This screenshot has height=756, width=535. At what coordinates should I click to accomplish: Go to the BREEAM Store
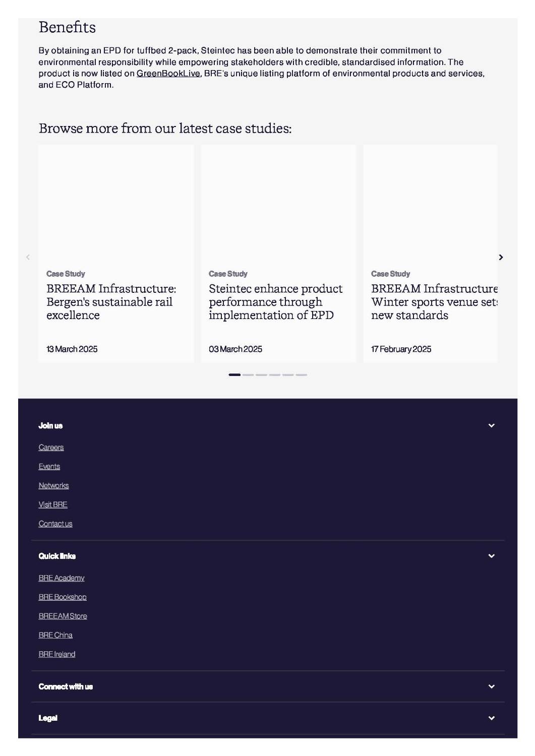pos(63,616)
